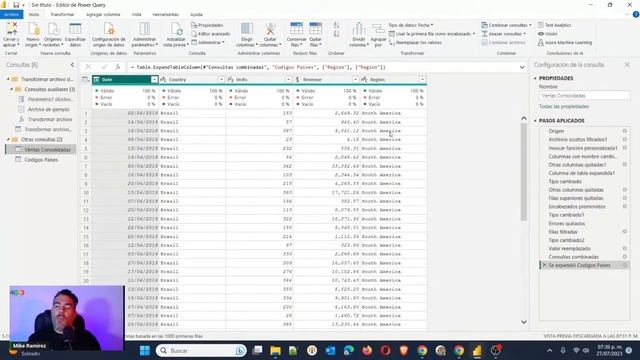640x360 pixels.
Task: Click Especificar datos table icon
Action: pyautogui.click(x=75, y=29)
